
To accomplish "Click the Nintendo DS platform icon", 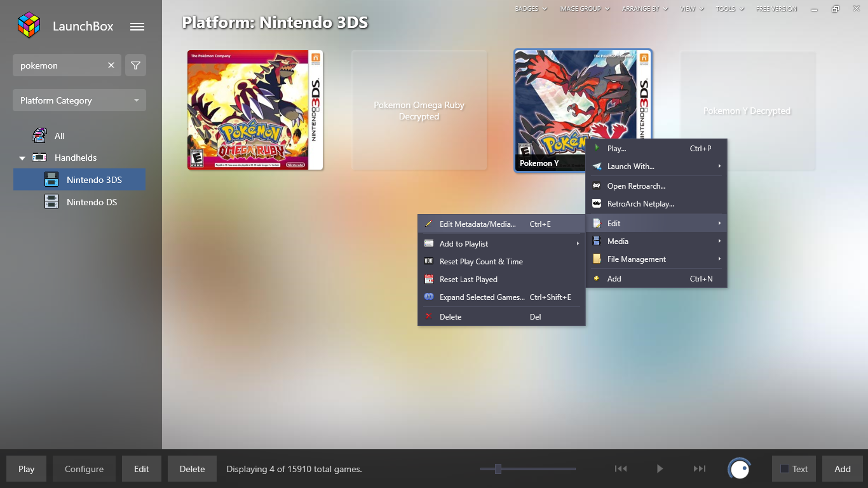I will [x=51, y=202].
